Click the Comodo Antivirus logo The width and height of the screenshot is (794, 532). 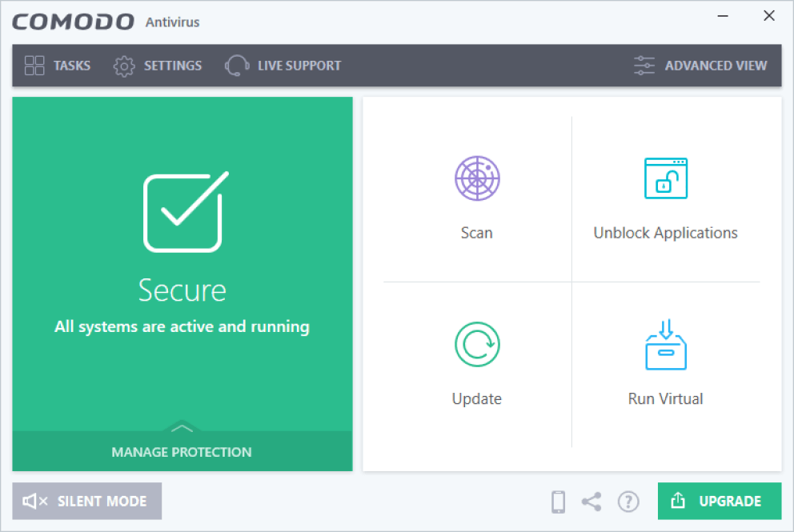pyautogui.click(x=73, y=22)
